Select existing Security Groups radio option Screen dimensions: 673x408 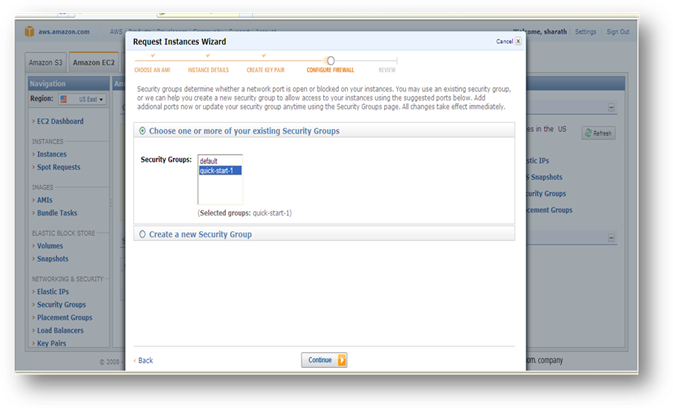click(142, 131)
